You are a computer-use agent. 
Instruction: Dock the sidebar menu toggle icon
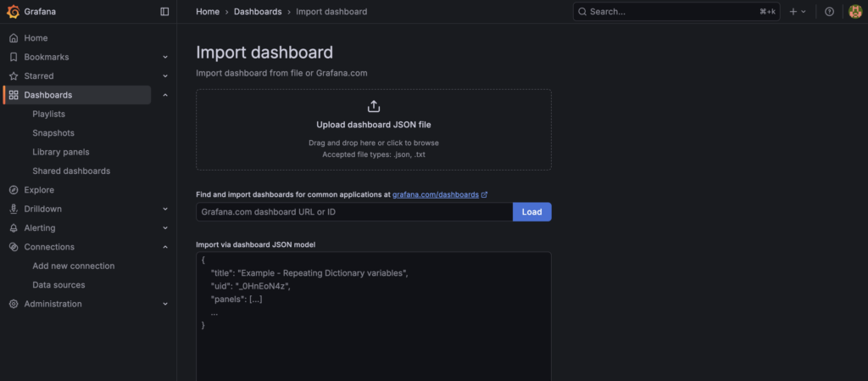[x=164, y=12]
